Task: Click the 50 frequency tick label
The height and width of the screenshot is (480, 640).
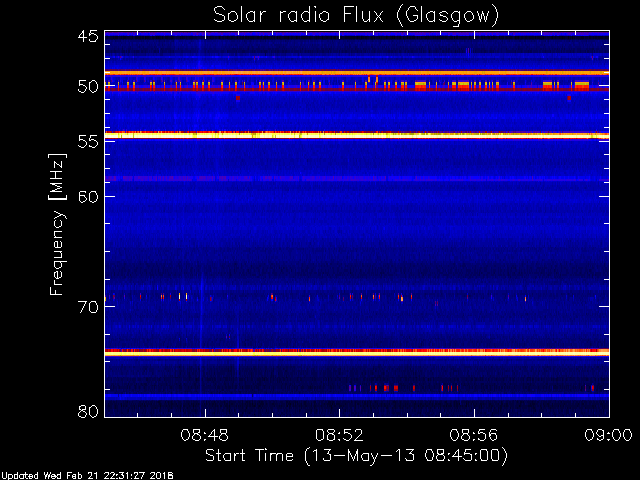Action: pos(88,86)
